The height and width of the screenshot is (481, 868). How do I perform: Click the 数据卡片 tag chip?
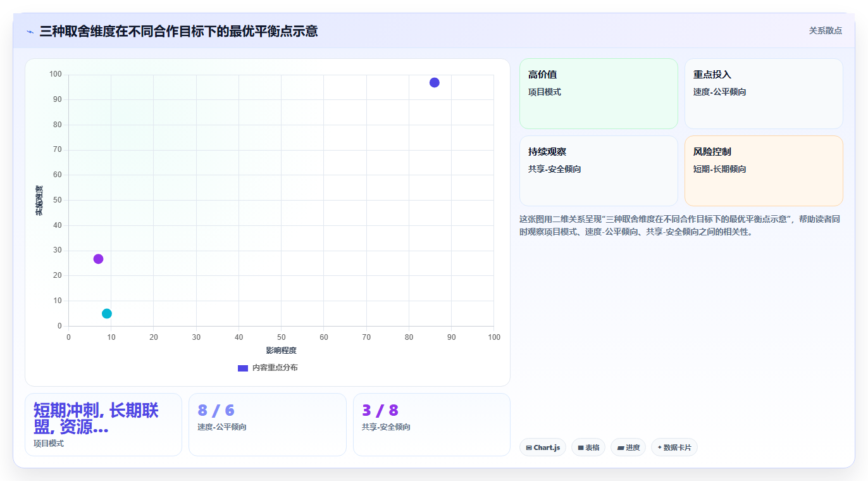674,447
